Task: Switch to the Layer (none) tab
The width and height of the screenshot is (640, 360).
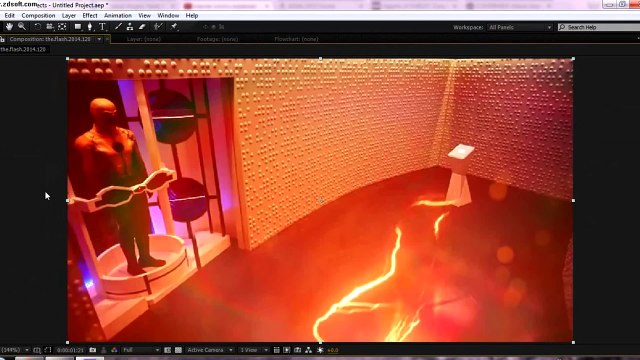Action: click(x=144, y=39)
